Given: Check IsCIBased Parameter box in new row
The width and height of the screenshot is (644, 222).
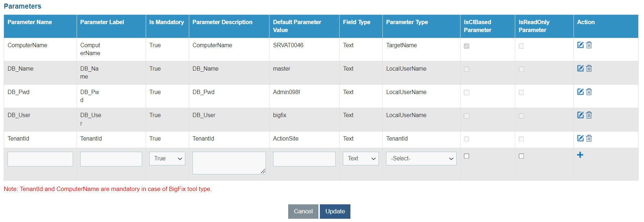Looking at the screenshot, I should (x=467, y=156).
